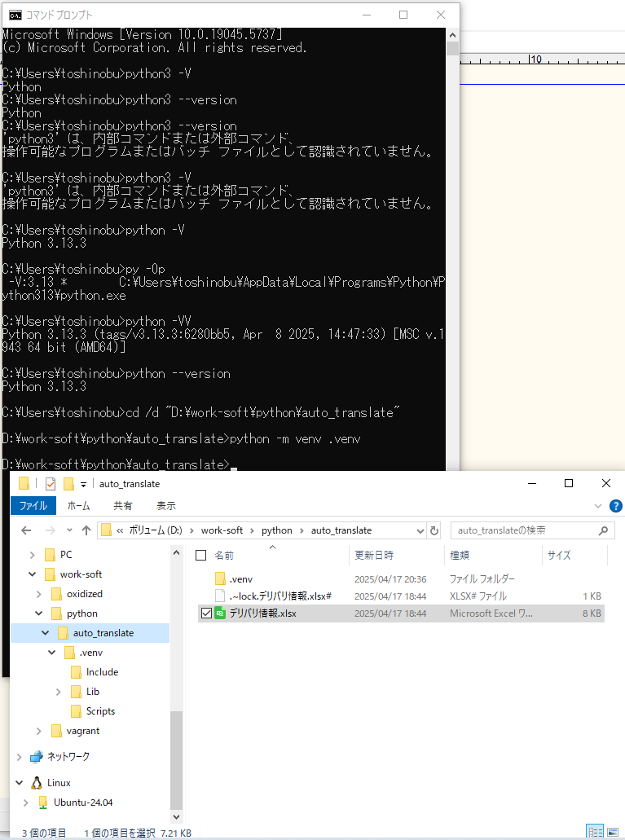Open the Customize Quick Access Toolbar arrow
The width and height of the screenshot is (625, 840).
tap(83, 485)
